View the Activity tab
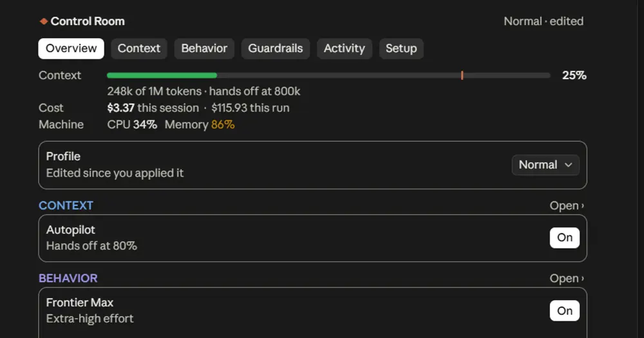This screenshot has width=644, height=338. click(x=344, y=48)
